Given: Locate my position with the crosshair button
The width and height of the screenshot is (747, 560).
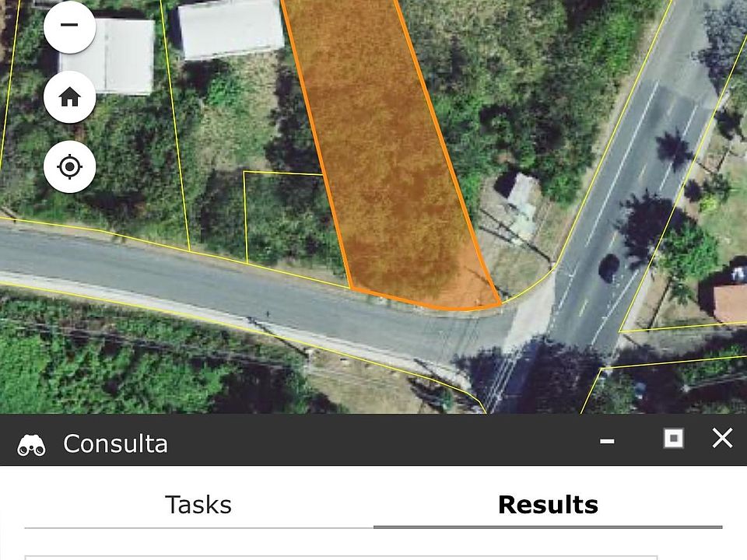Looking at the screenshot, I should (69, 166).
